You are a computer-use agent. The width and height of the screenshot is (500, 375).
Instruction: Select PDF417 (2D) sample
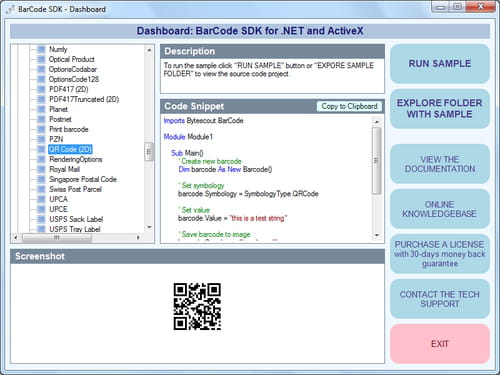click(69, 89)
